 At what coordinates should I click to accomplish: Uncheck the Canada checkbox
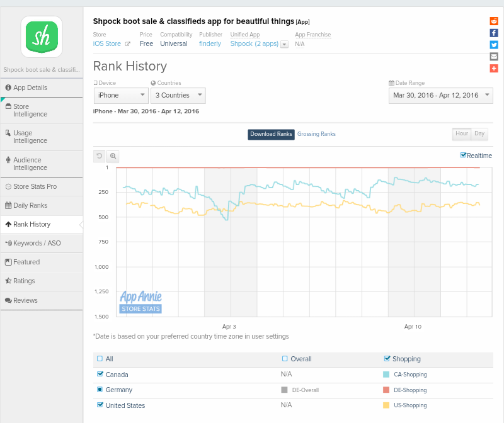click(100, 374)
